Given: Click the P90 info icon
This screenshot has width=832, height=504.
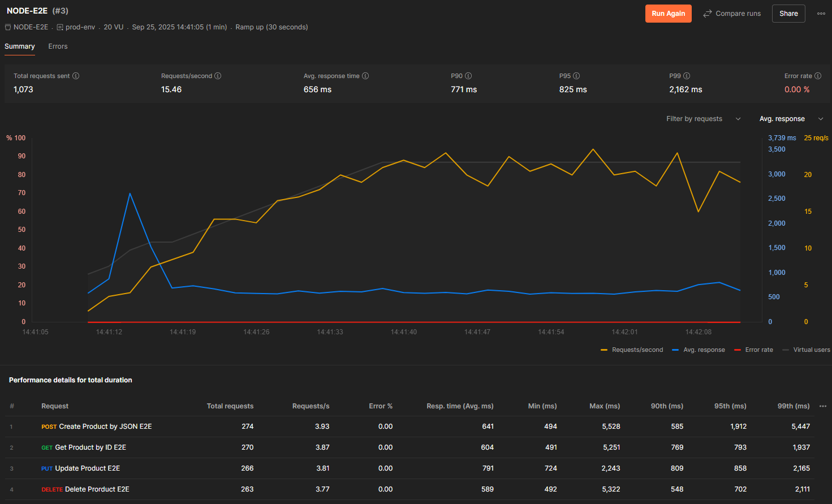Looking at the screenshot, I should tap(468, 76).
